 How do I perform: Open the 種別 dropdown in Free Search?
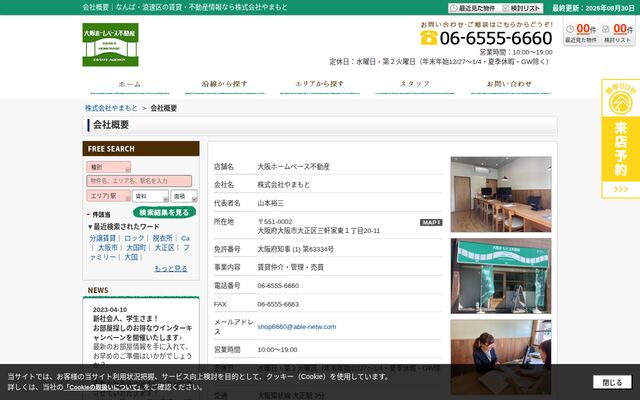click(x=109, y=167)
